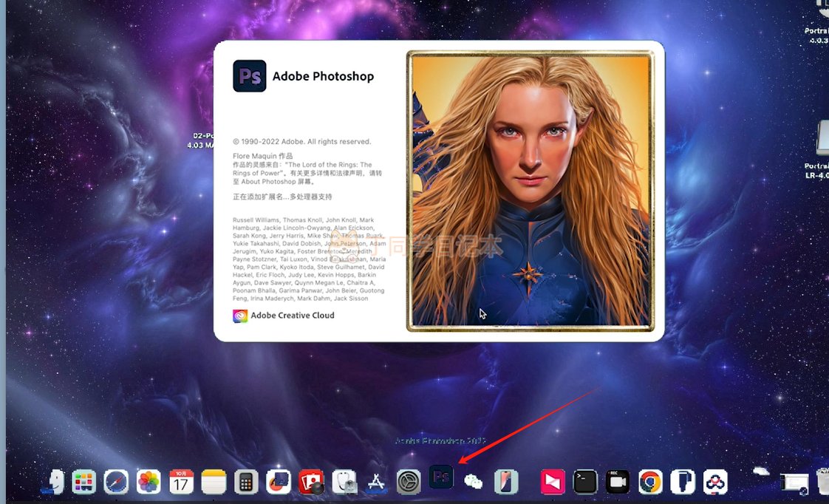Launch Safari from the Dock

(x=116, y=482)
